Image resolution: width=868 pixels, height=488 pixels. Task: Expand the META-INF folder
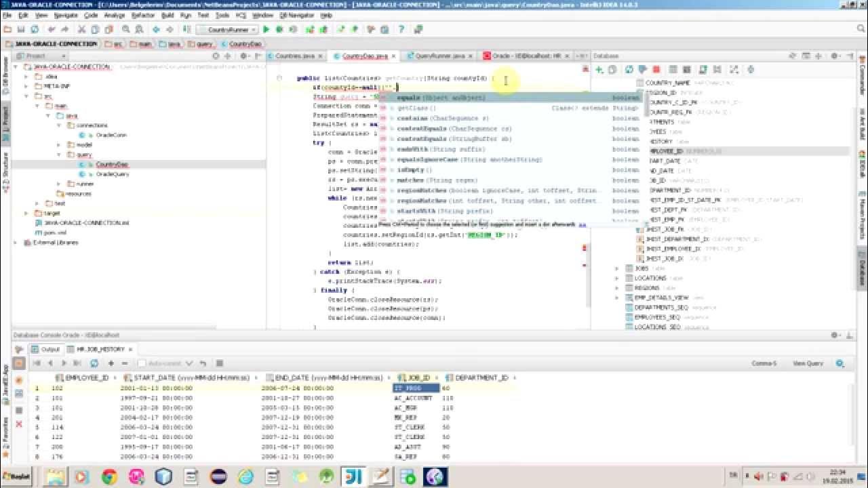click(x=27, y=86)
